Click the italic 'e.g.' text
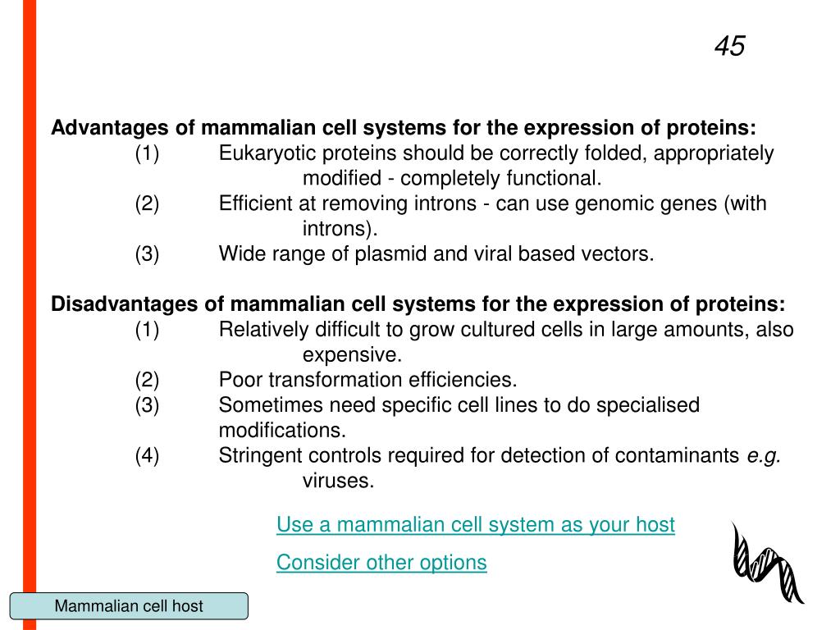Viewport: 840px width, 630px height. 764,455
